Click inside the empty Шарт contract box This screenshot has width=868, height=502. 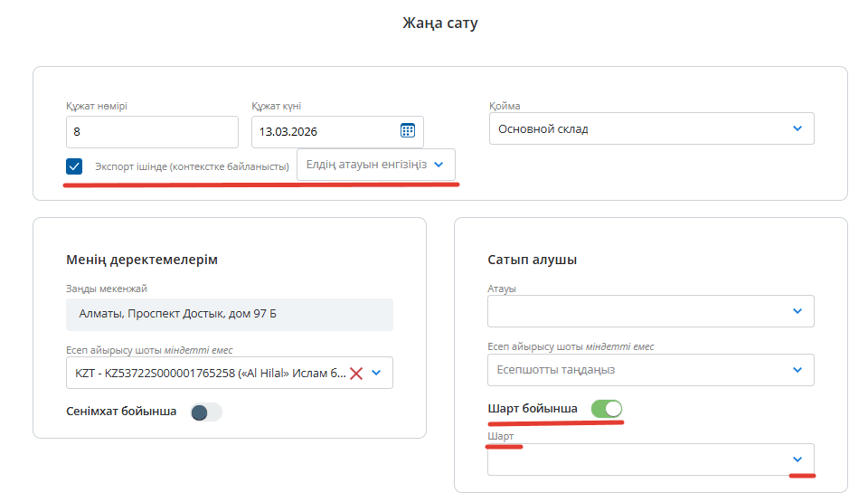click(633, 459)
